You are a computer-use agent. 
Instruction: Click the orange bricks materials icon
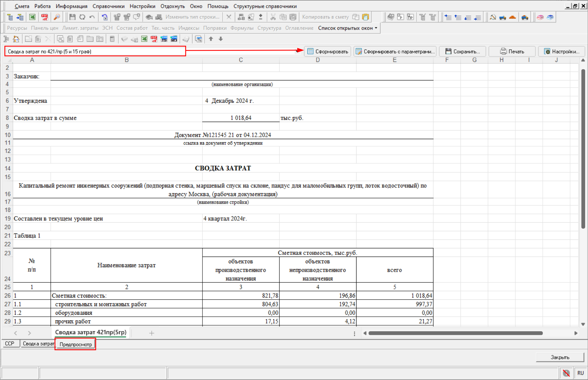(513, 17)
